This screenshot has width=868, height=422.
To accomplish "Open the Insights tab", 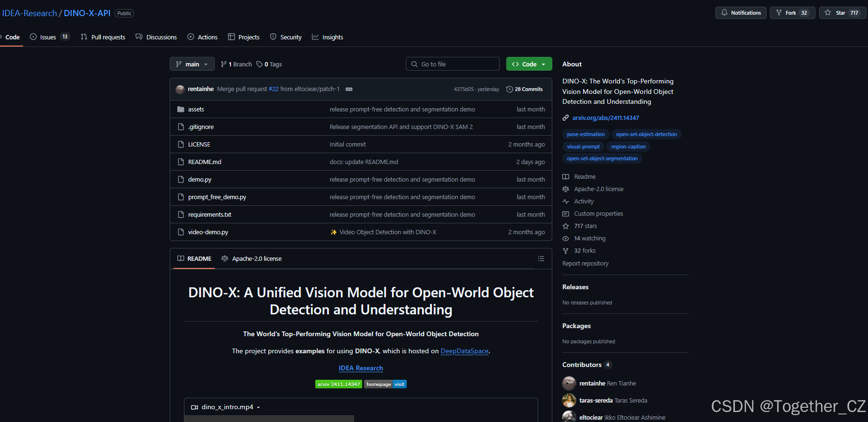I will 328,37.
